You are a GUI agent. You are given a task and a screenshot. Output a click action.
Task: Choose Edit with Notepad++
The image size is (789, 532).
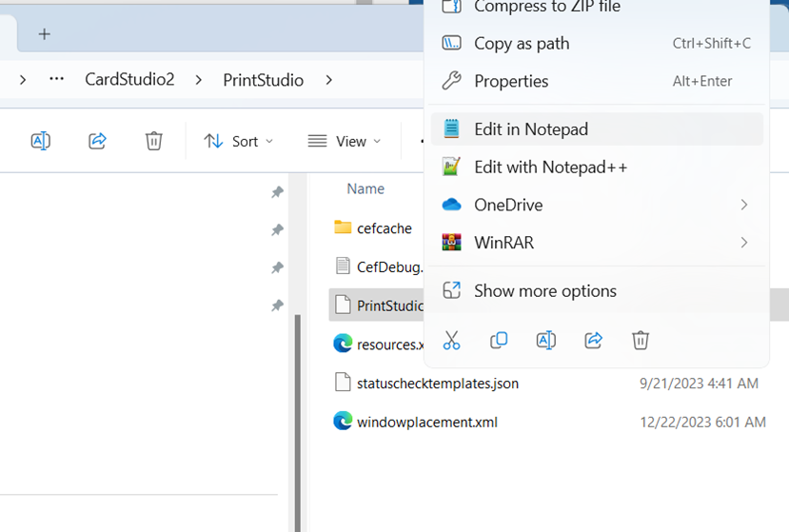coord(597,167)
